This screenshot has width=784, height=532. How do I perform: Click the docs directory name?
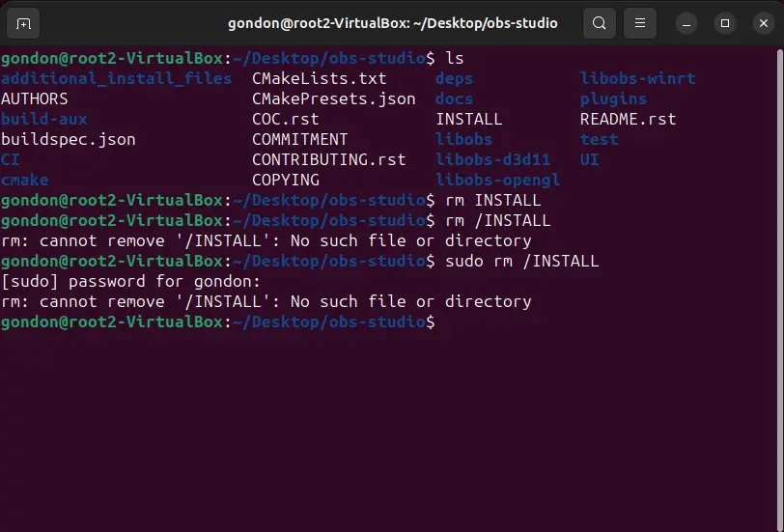pos(454,99)
